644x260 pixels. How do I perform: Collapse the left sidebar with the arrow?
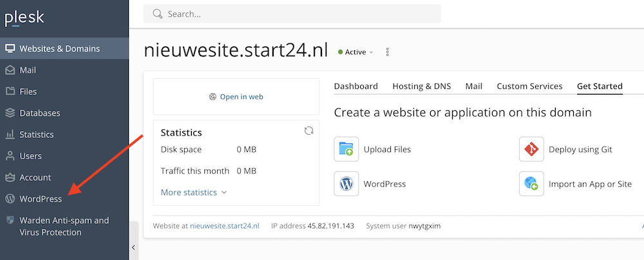coord(133,247)
